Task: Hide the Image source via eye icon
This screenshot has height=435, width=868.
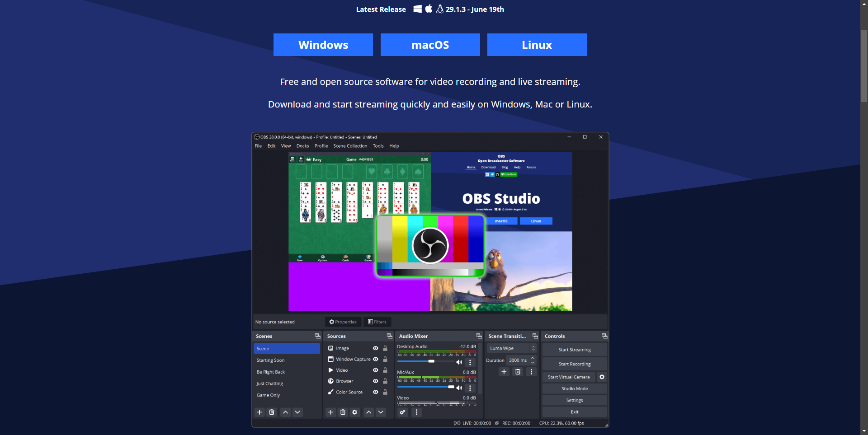Action: (x=375, y=348)
